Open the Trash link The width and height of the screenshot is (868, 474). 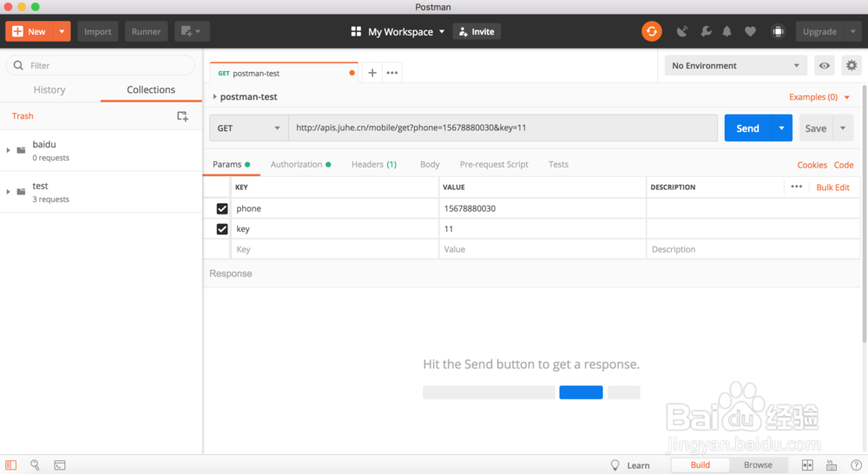click(23, 115)
